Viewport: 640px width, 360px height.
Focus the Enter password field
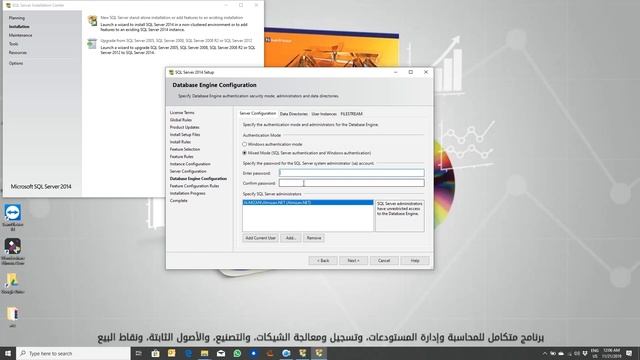(351, 173)
